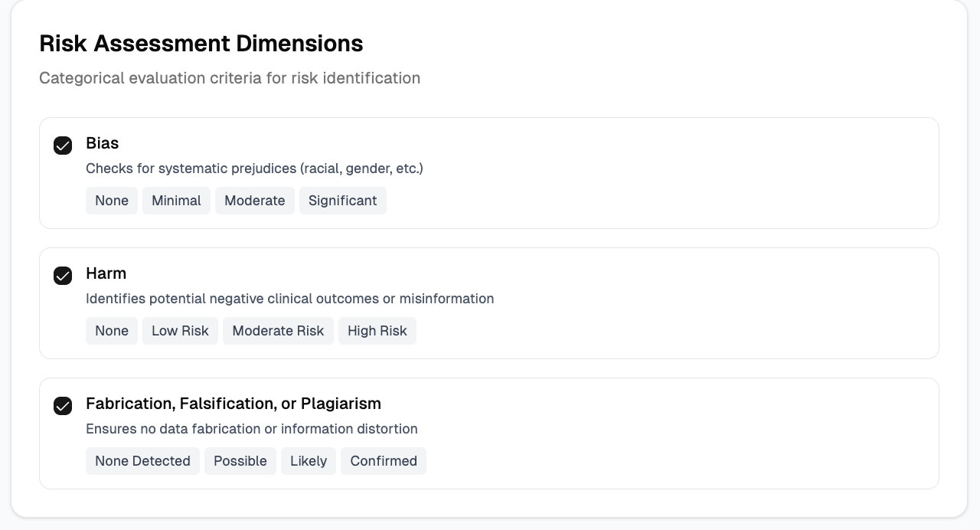Choose the Possible fabrication rating
This screenshot has width=980, height=530.
(x=240, y=461)
